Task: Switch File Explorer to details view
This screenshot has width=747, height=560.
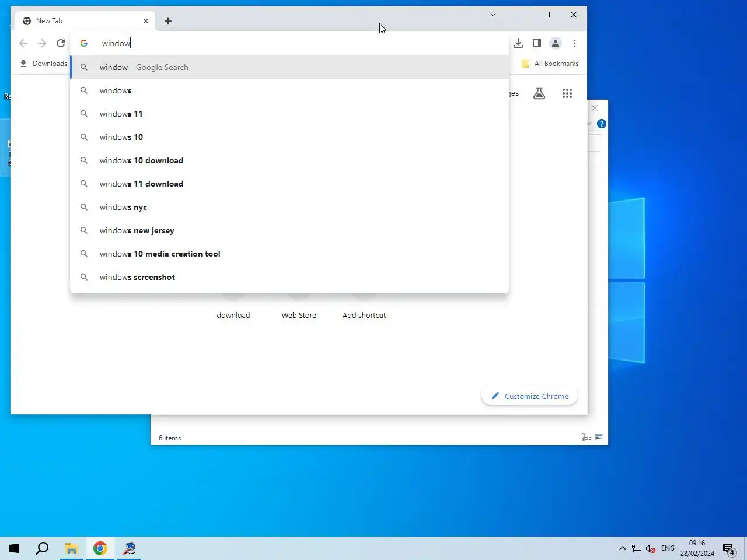Action: tap(587, 437)
